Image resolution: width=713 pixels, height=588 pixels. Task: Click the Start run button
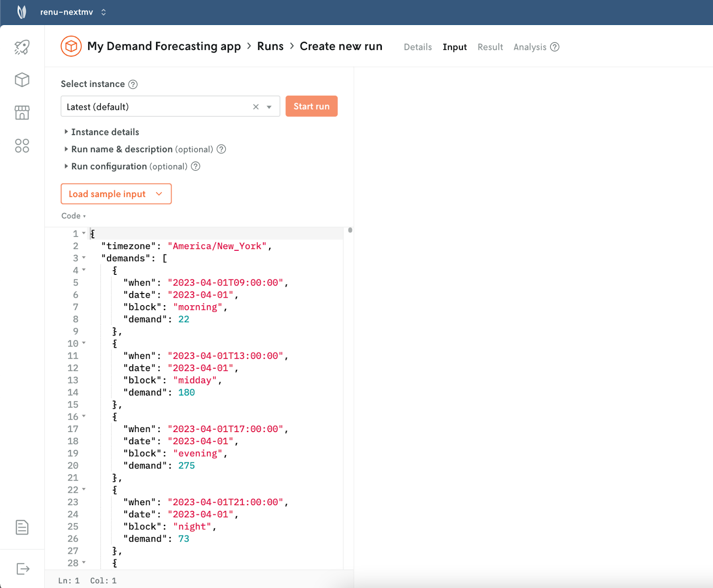click(x=311, y=106)
